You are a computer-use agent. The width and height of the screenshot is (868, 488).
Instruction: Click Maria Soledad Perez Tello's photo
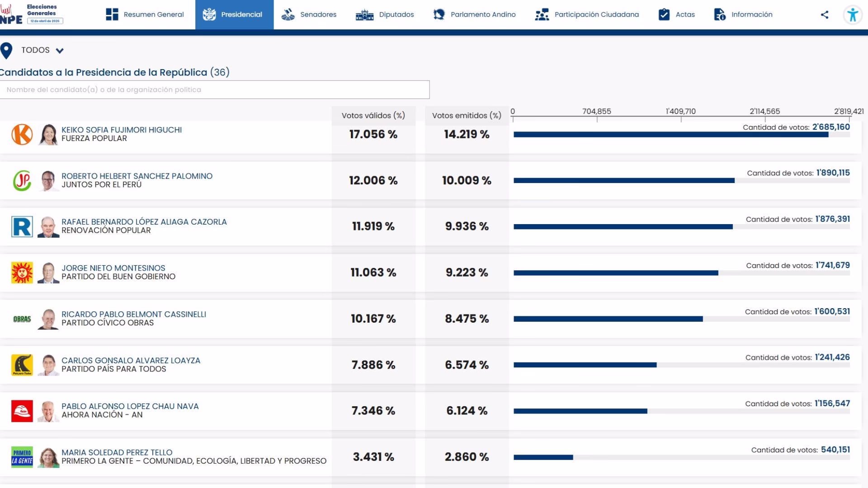tap(48, 457)
